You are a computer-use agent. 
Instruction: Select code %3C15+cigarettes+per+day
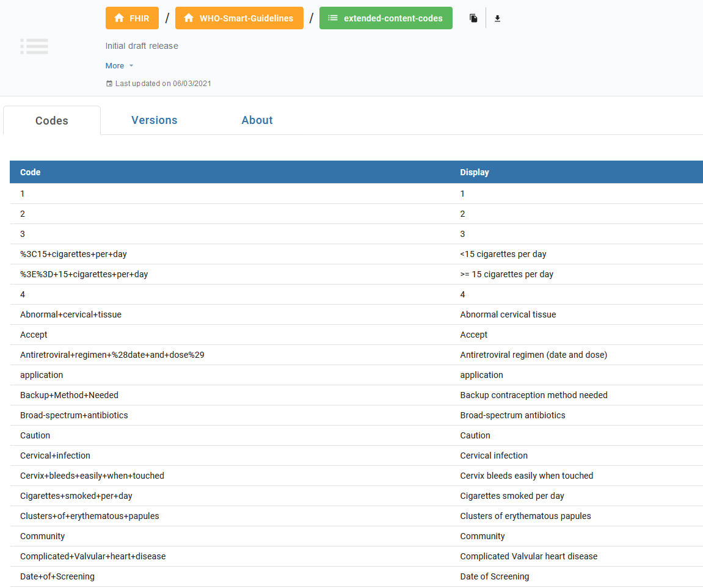73,254
